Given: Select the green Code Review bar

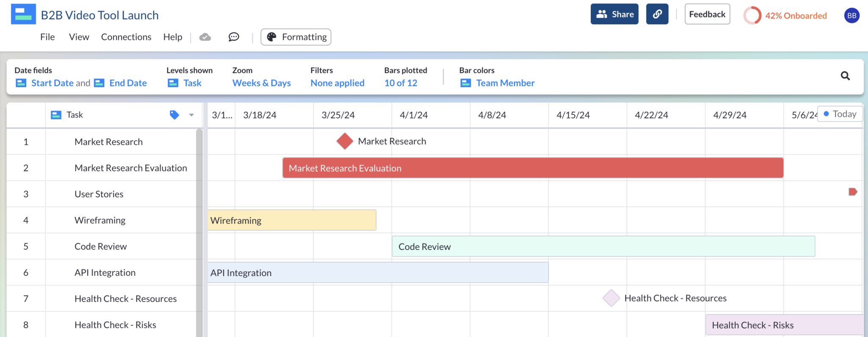Looking at the screenshot, I should (x=604, y=246).
